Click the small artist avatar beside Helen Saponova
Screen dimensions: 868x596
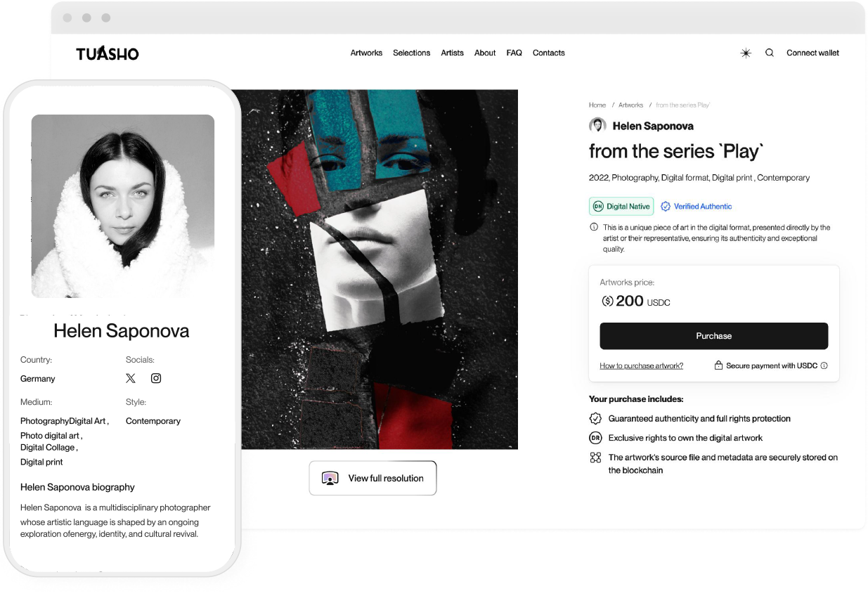[597, 126]
